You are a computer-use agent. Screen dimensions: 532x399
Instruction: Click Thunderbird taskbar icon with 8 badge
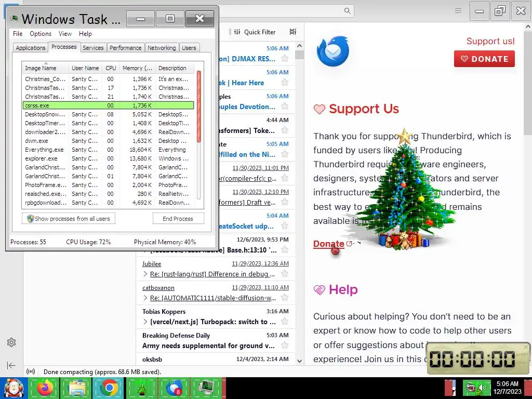tap(174, 388)
